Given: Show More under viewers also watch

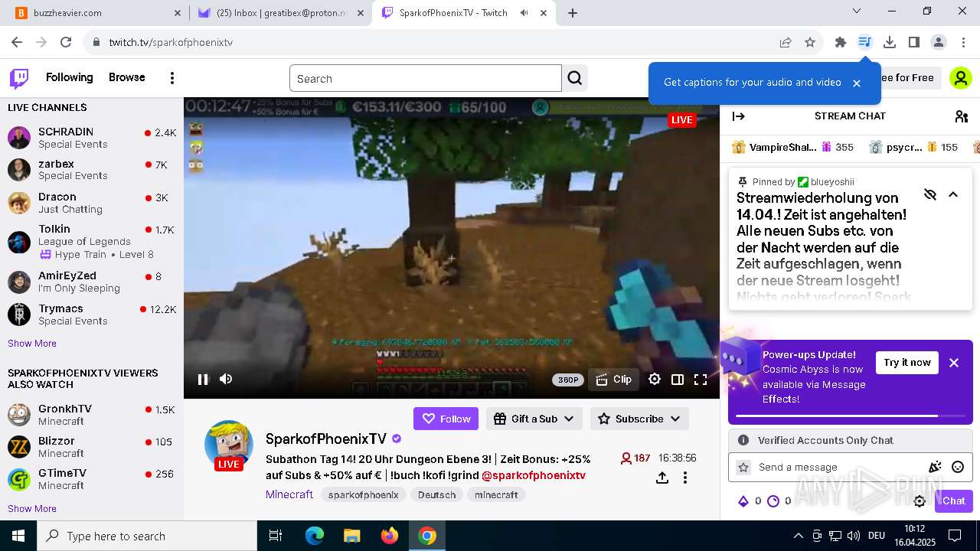Looking at the screenshot, I should click(32, 509).
